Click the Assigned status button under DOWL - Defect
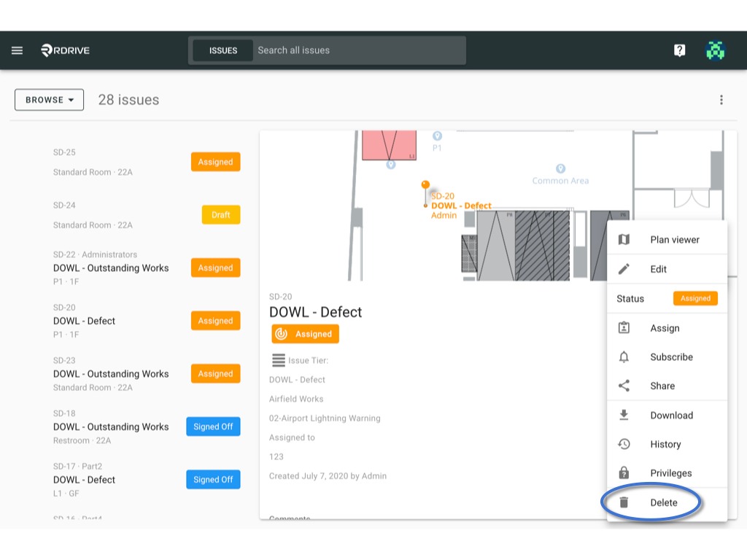Viewport: 747px width, 560px height. [x=306, y=334]
